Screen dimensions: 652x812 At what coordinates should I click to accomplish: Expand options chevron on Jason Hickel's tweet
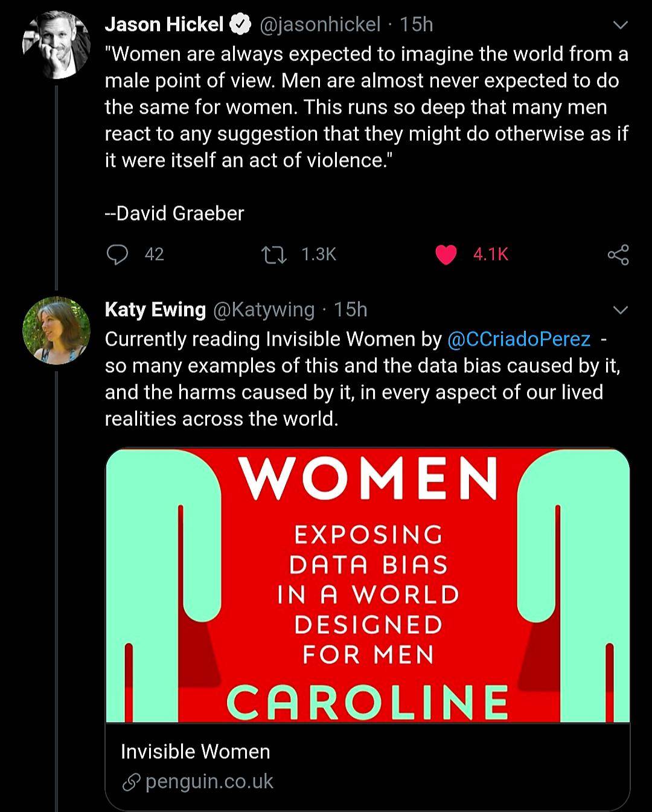(x=620, y=25)
